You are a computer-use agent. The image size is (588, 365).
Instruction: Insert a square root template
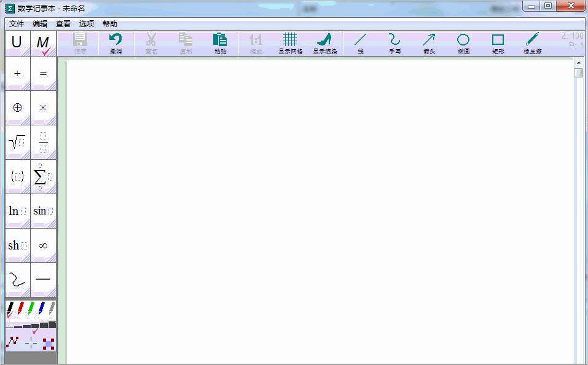(x=17, y=143)
